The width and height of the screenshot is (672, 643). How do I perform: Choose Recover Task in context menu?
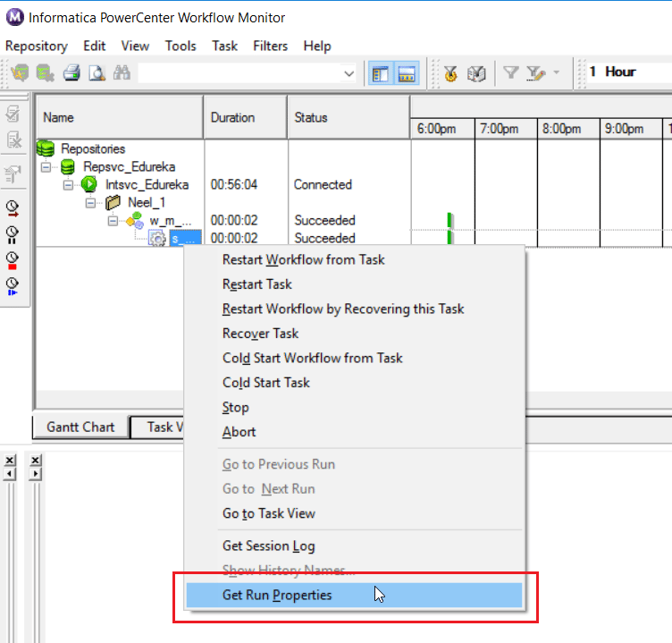point(261,334)
